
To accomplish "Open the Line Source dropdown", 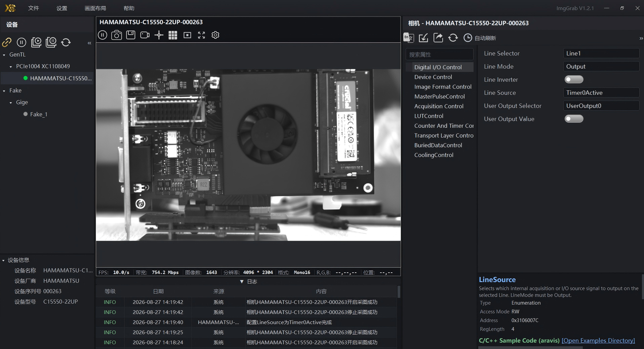I will click(601, 93).
